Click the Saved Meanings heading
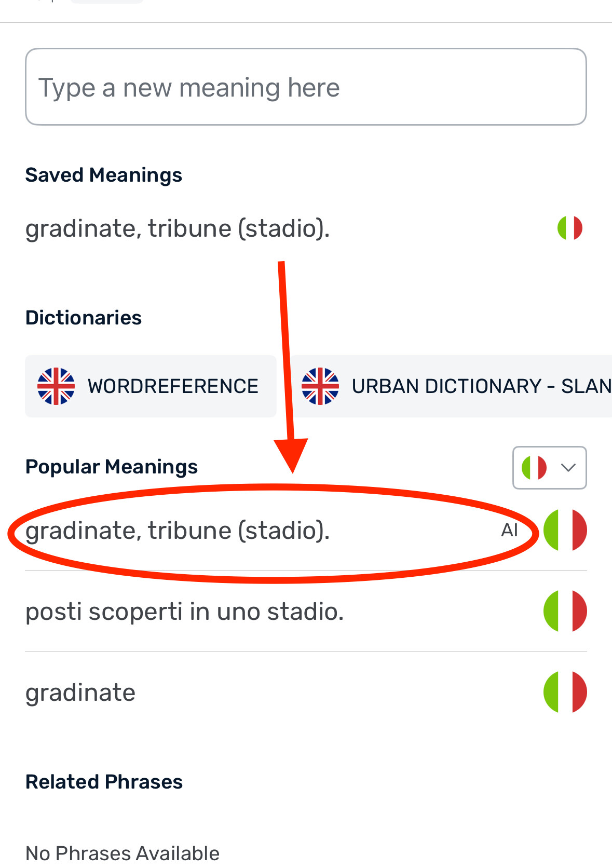The height and width of the screenshot is (868, 612). (x=104, y=175)
